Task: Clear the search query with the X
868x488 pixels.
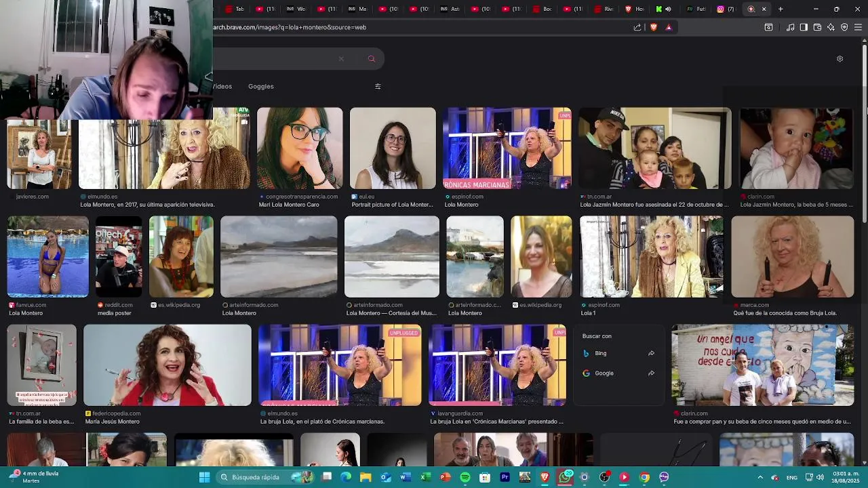Action: 341,59
